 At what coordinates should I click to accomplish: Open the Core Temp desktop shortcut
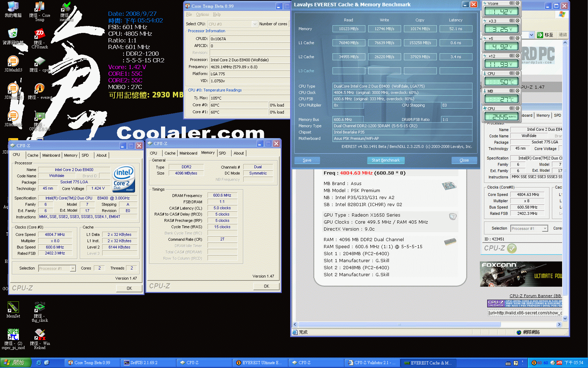click(x=40, y=12)
